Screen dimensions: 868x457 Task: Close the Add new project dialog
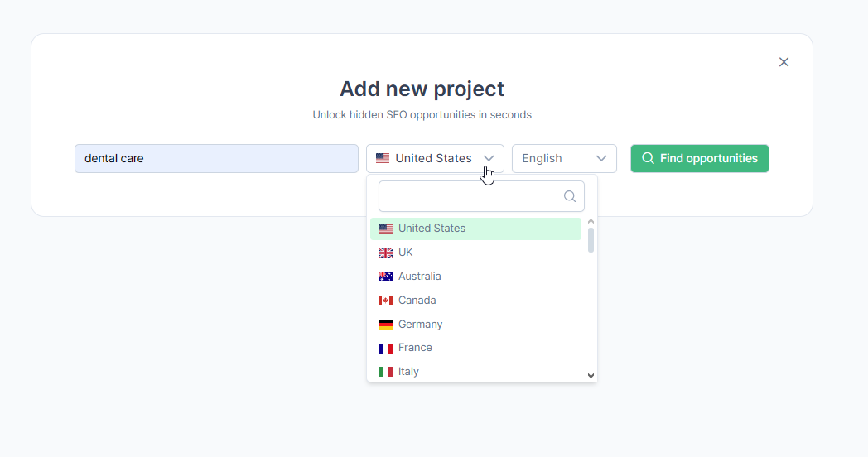784,62
